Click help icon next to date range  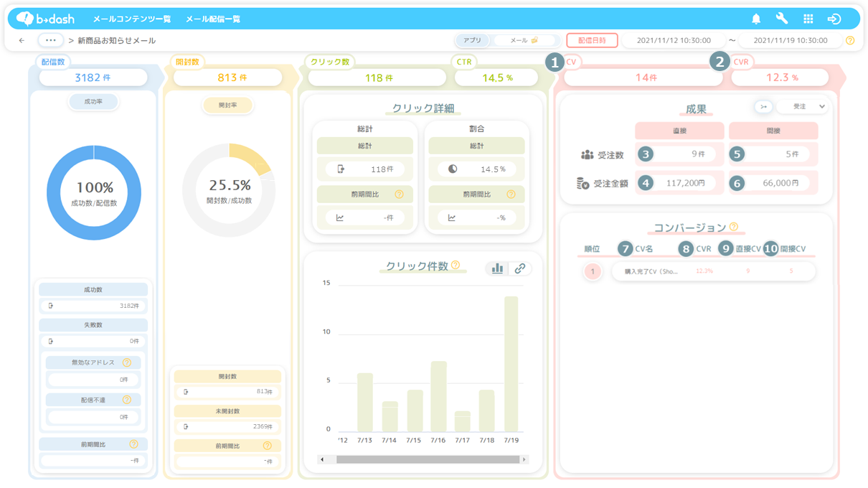(850, 41)
